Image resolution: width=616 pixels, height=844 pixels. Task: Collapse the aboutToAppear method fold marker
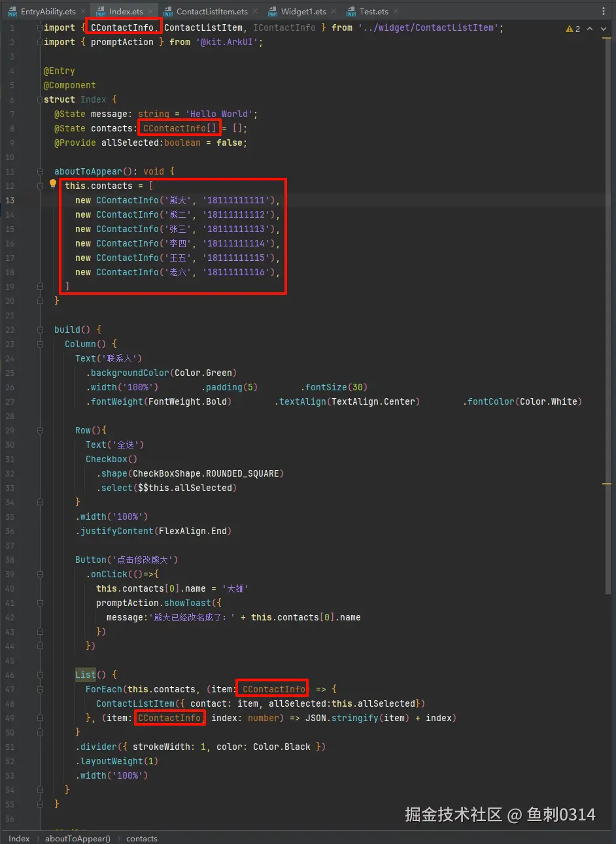[41, 171]
